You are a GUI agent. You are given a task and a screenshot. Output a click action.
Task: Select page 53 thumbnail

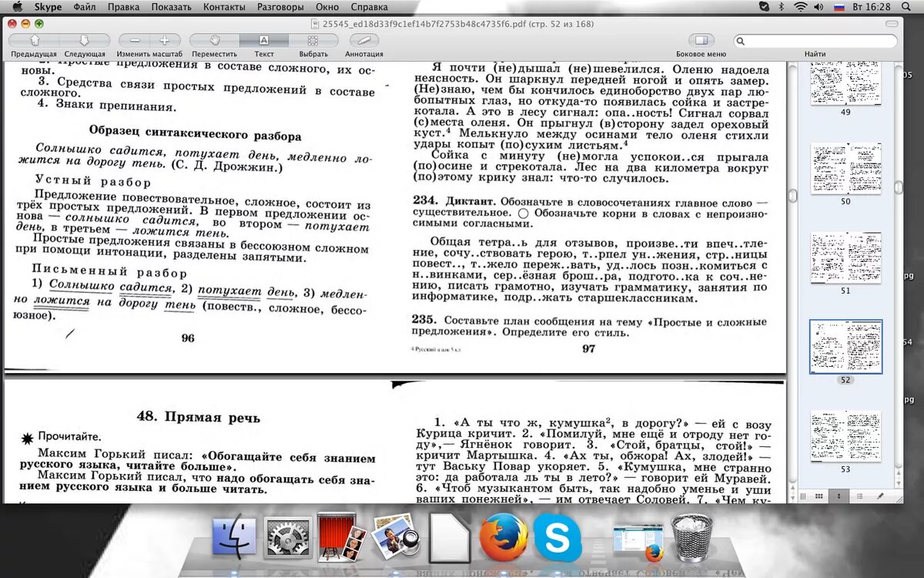pos(845,436)
